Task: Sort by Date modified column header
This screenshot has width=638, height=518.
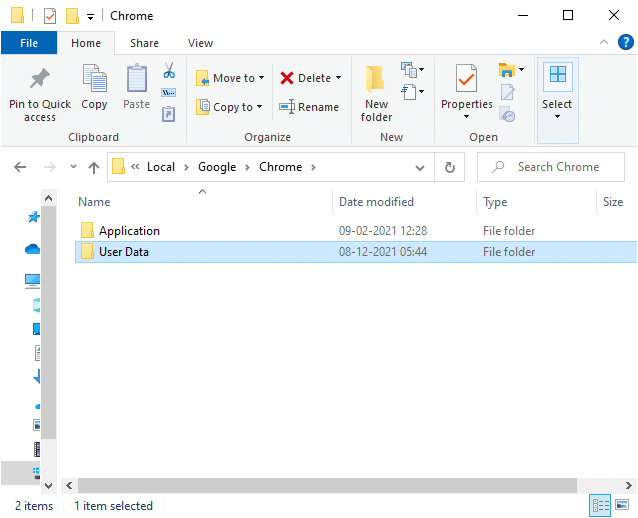Action: click(x=404, y=202)
